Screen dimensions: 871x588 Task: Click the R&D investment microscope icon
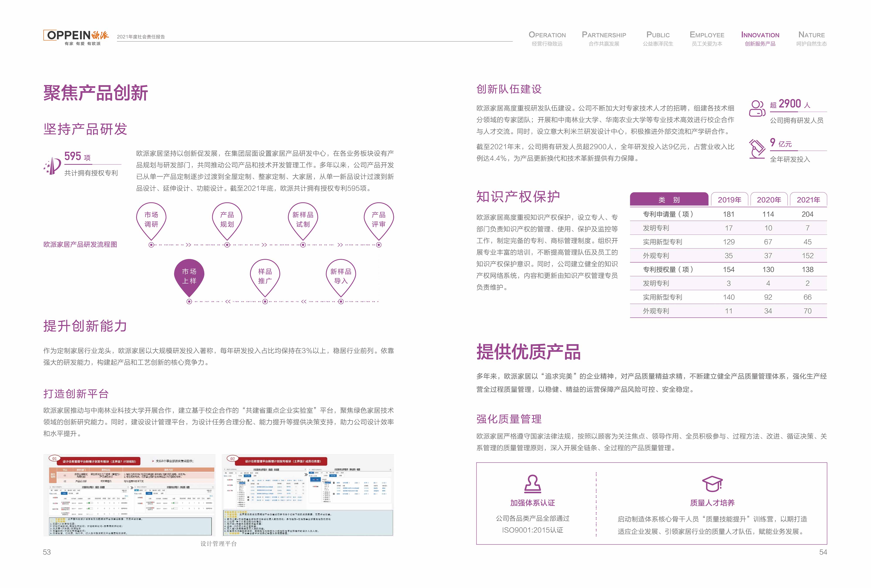757,148
